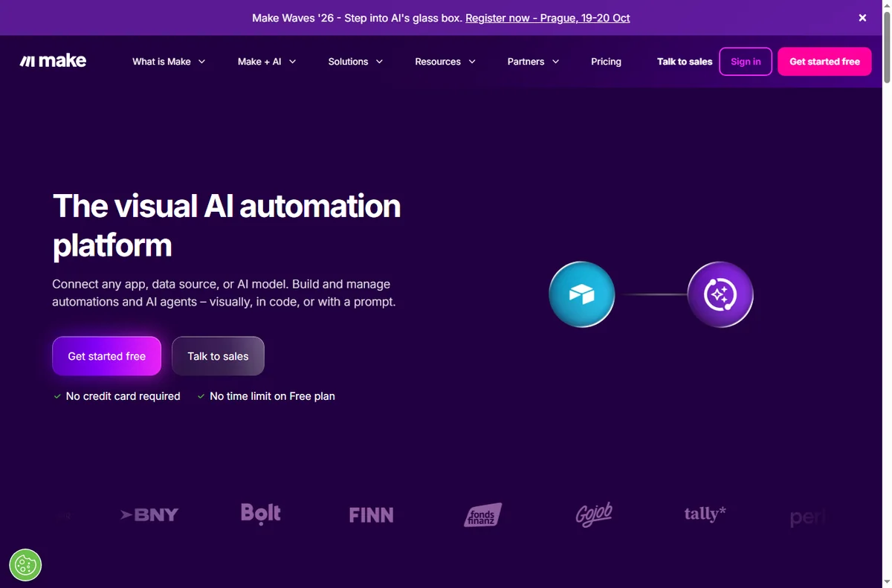Click the purple AI agent module bubble
Viewport: 892px width, 588px height.
720,294
